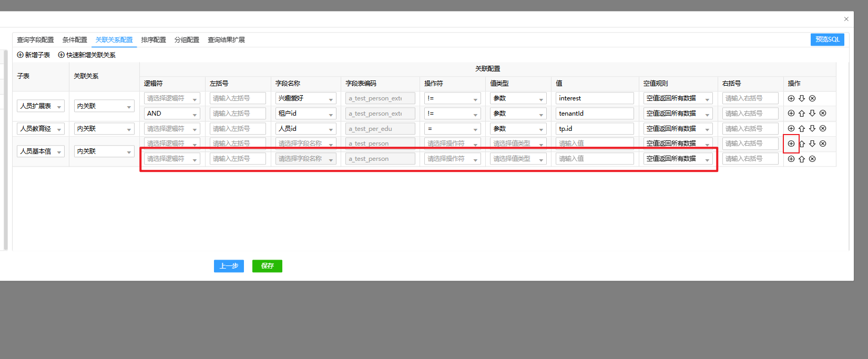Viewport: 868px width, 359px height.
Task: Click 快速新增关联关系 to quick-add relation
Action: 87,55
